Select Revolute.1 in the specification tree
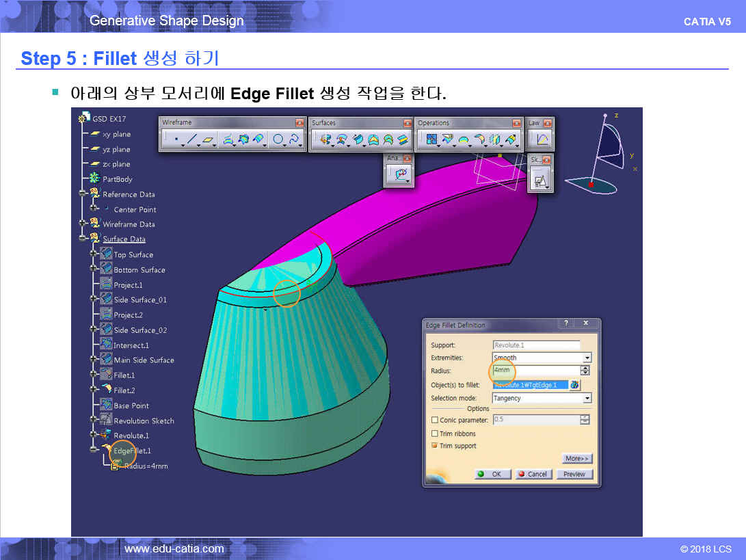 [x=131, y=436]
